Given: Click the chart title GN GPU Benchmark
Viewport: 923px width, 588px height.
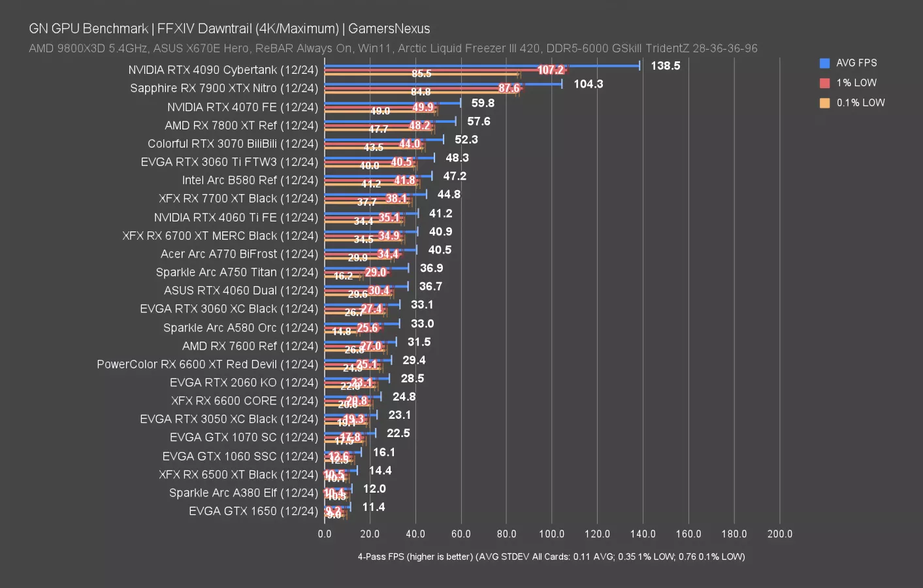Looking at the screenshot, I should point(88,28).
